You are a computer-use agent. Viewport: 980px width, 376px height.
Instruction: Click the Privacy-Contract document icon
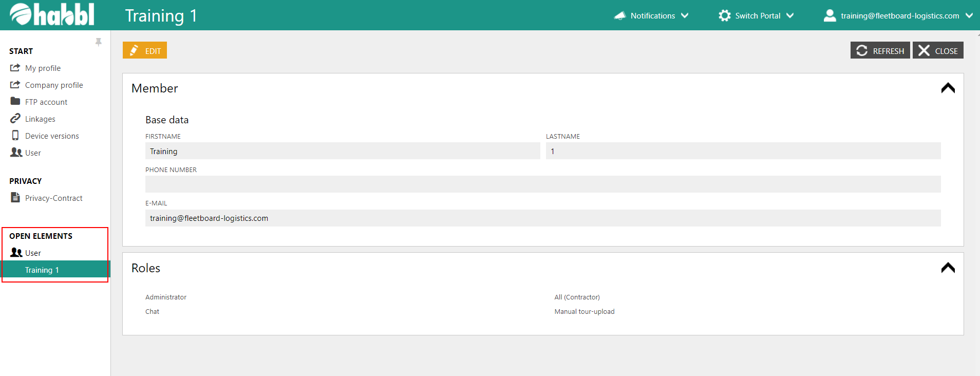tap(15, 197)
